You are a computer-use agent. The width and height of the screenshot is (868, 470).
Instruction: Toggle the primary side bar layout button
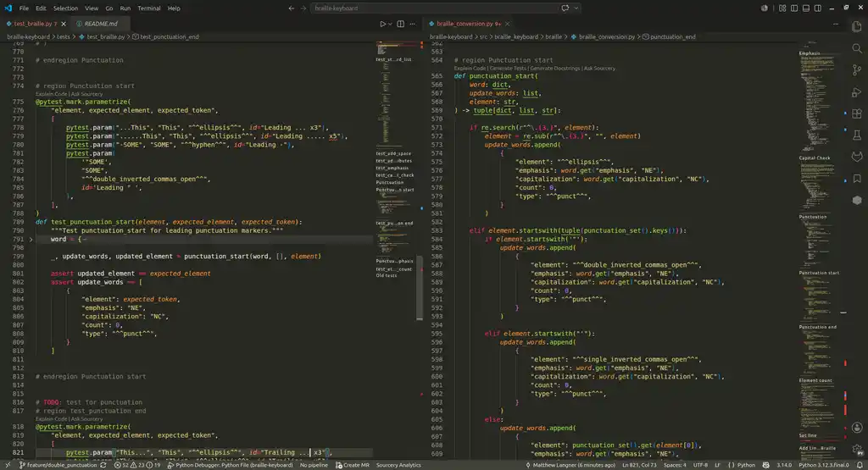[x=794, y=8]
